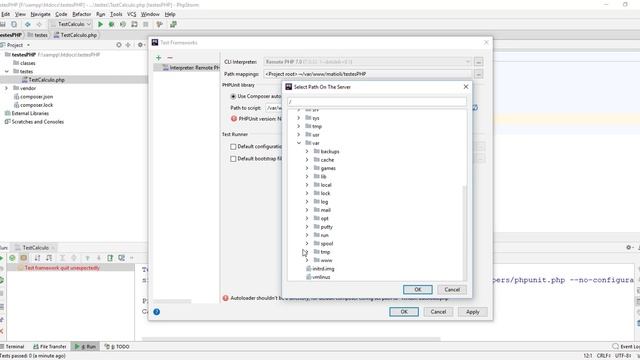
Task: Sort test results alphabetically in Run toolbar
Action: click(37, 258)
